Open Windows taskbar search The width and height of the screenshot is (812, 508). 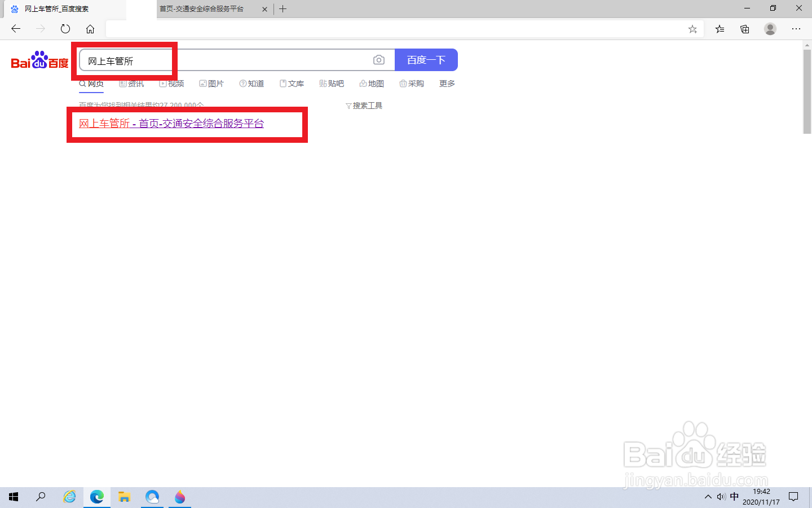pos(41,497)
